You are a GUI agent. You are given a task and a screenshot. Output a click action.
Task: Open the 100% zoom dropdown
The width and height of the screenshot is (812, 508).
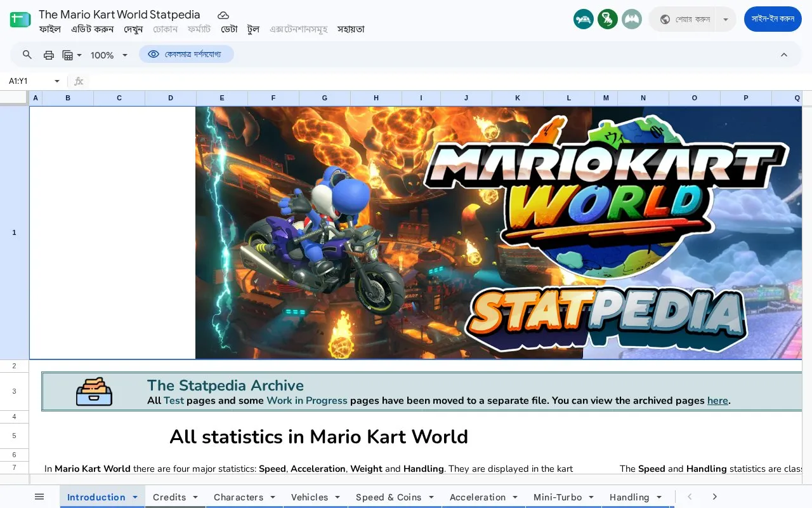109,55
